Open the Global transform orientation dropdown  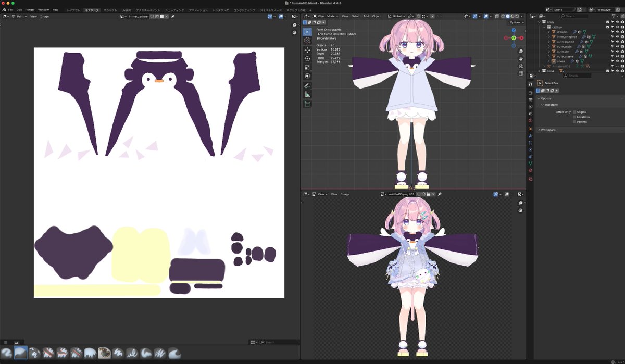point(396,16)
